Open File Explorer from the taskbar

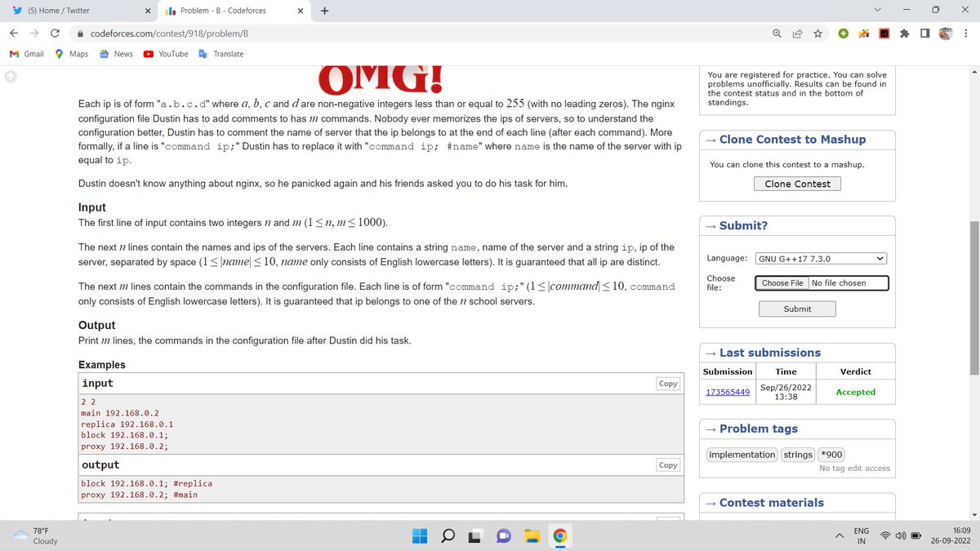pyautogui.click(x=532, y=536)
